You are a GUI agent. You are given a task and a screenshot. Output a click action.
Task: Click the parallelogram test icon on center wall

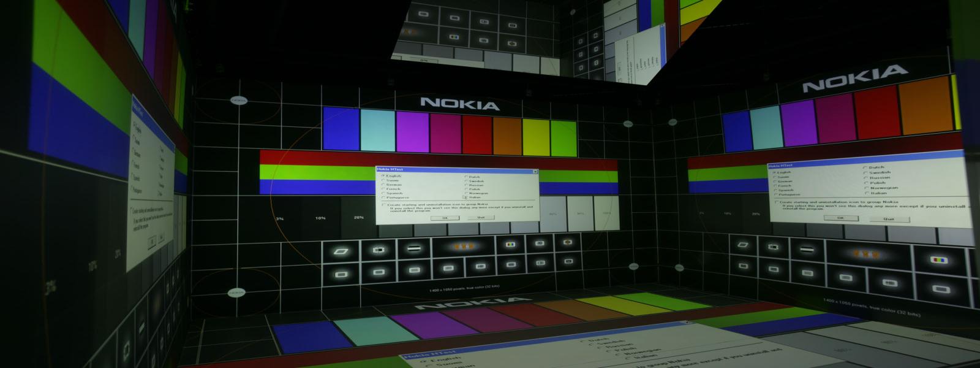click(340, 251)
